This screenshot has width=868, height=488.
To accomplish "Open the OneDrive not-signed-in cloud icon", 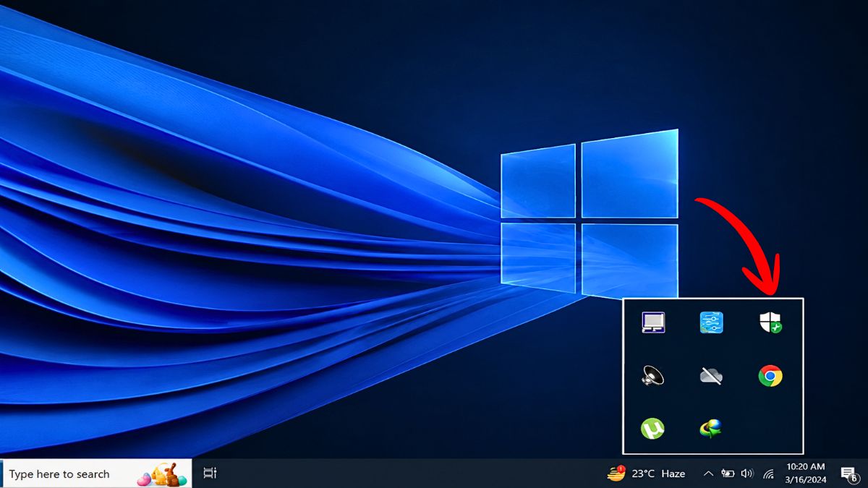I will coord(711,375).
